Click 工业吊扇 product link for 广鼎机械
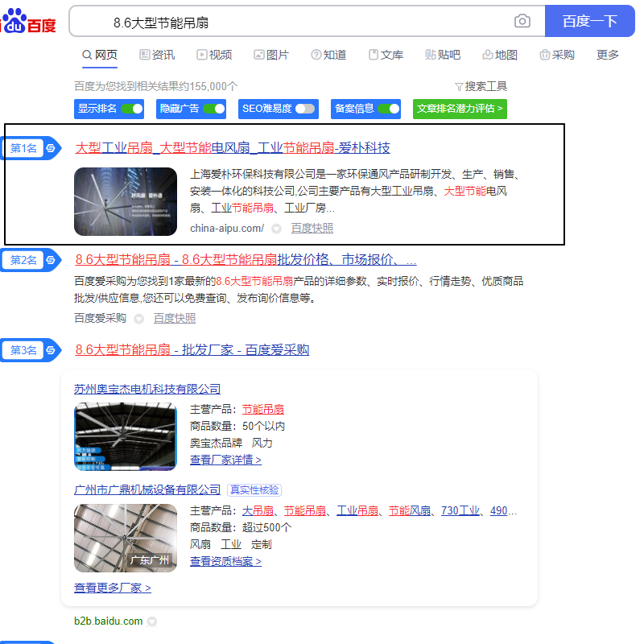The height and width of the screenshot is (644, 644). 357,511
